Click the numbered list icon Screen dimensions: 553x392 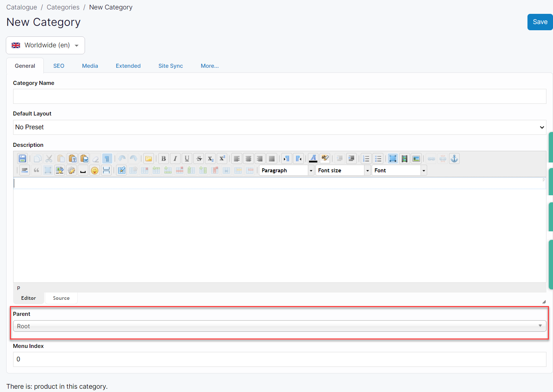click(366, 158)
